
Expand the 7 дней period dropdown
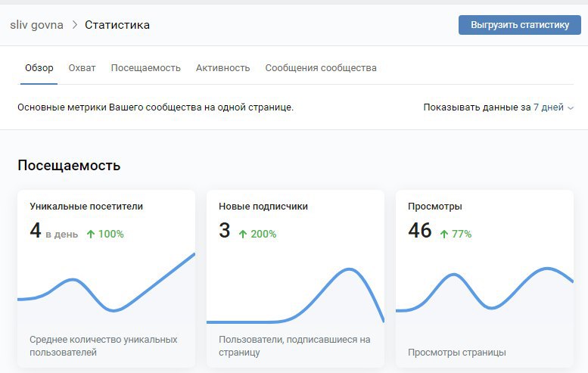[x=553, y=107]
